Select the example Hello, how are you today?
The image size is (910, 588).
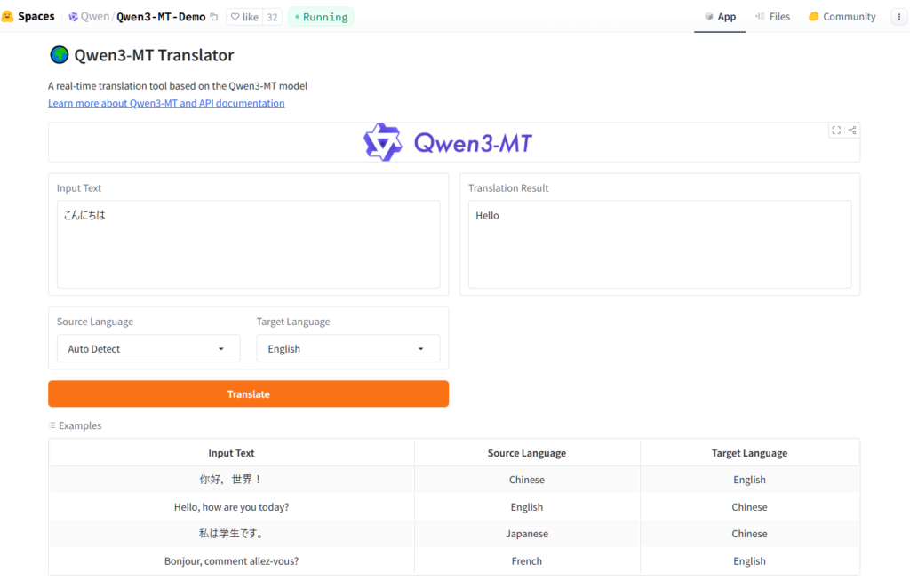pyautogui.click(x=232, y=507)
